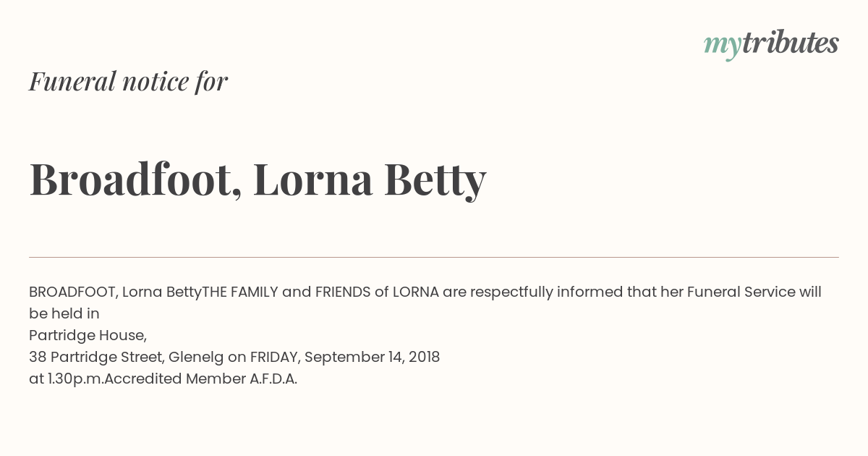Click the "Partridge House," venue line
Viewport: 868px width, 456px height.
pyautogui.click(x=88, y=336)
